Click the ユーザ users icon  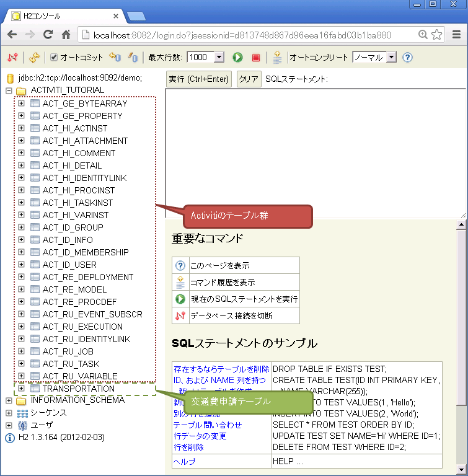pyautogui.click(x=22, y=425)
